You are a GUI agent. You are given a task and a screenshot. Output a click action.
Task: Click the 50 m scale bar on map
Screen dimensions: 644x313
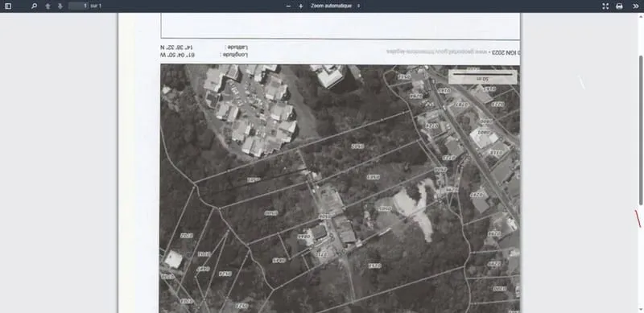pos(482,76)
